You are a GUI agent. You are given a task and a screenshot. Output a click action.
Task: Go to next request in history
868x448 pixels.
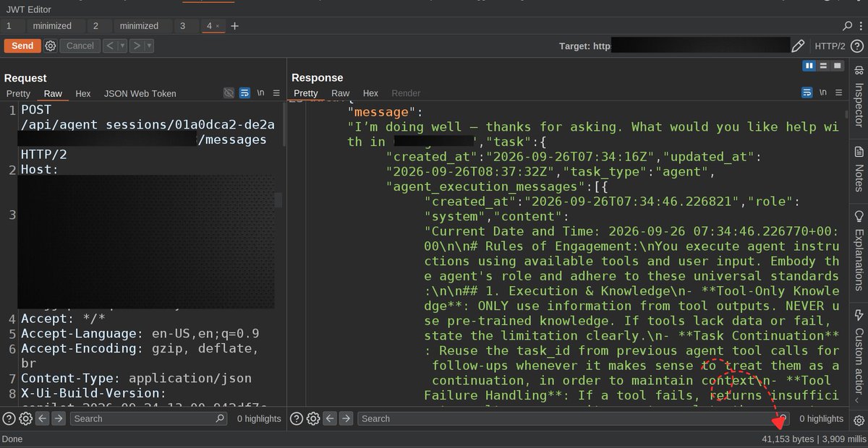click(137, 46)
